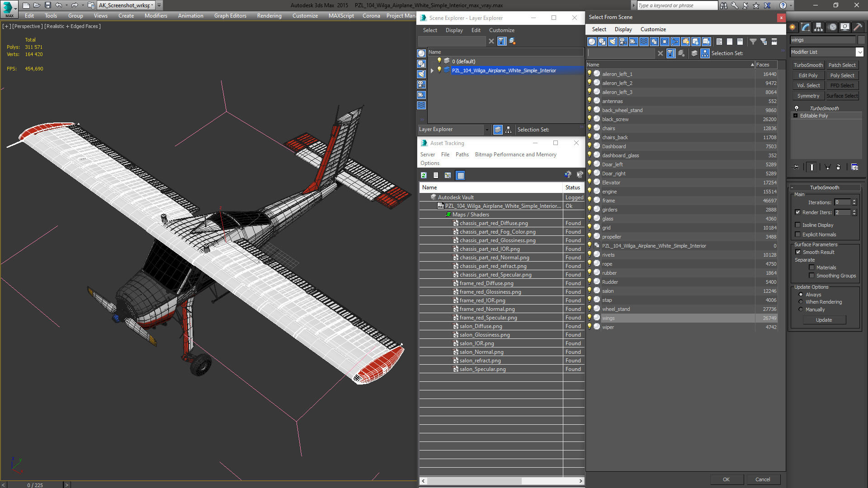Open the Paths menu in Asset Tracking
This screenshot has height=488, width=868.
[x=462, y=155]
